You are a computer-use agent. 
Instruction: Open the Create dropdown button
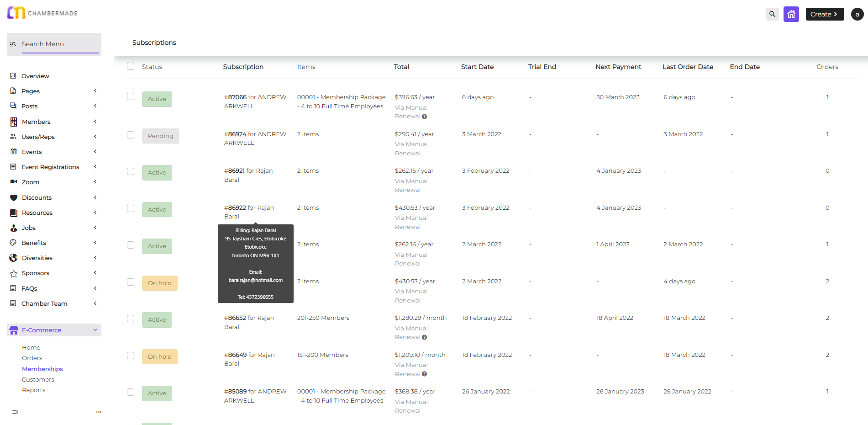[824, 14]
